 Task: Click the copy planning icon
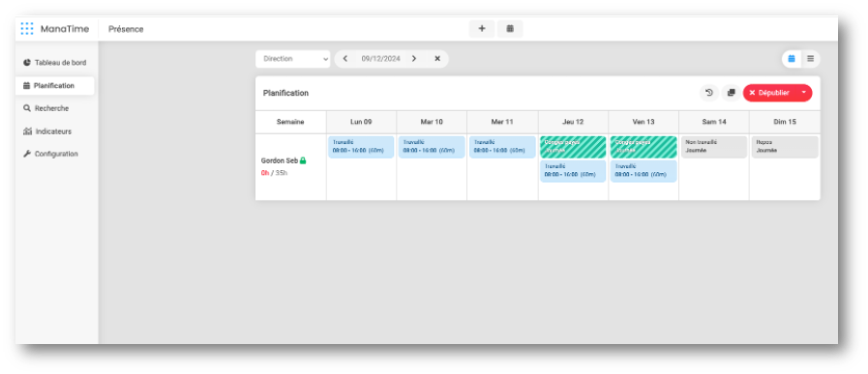(x=731, y=93)
